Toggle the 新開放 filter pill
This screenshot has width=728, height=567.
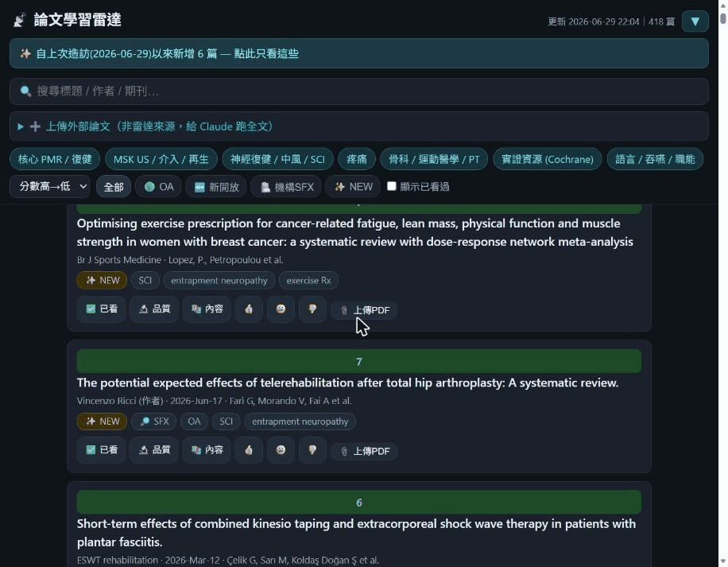click(216, 187)
